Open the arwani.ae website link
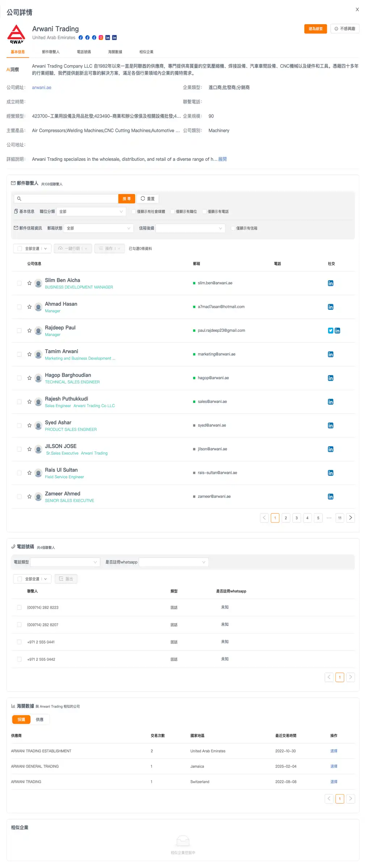The height and width of the screenshot is (868, 366). point(42,87)
